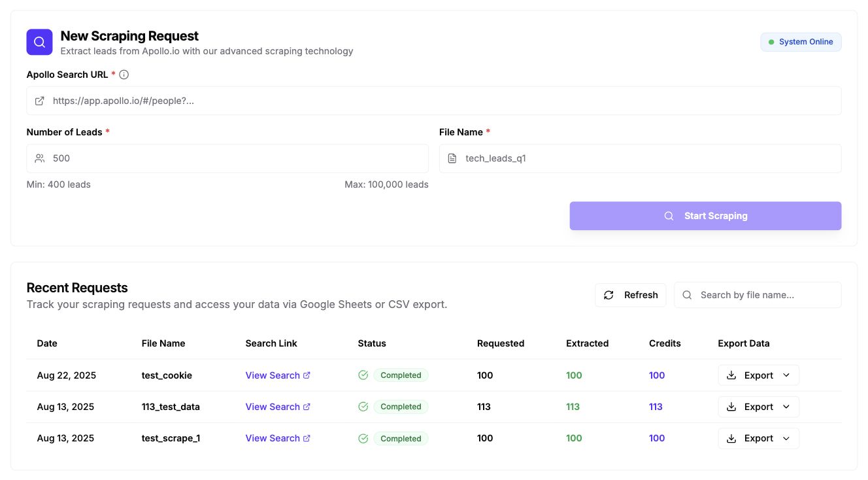Image resolution: width=868 pixels, height=480 pixels.
Task: Click the Completed badge for test_cookie
Action: [x=401, y=375]
